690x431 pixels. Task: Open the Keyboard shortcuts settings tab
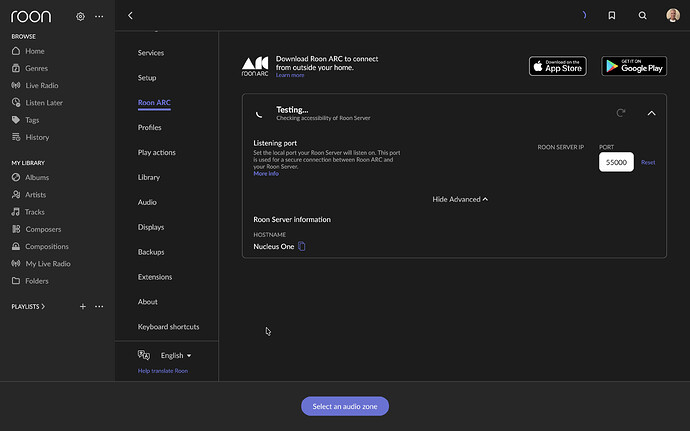[169, 327]
